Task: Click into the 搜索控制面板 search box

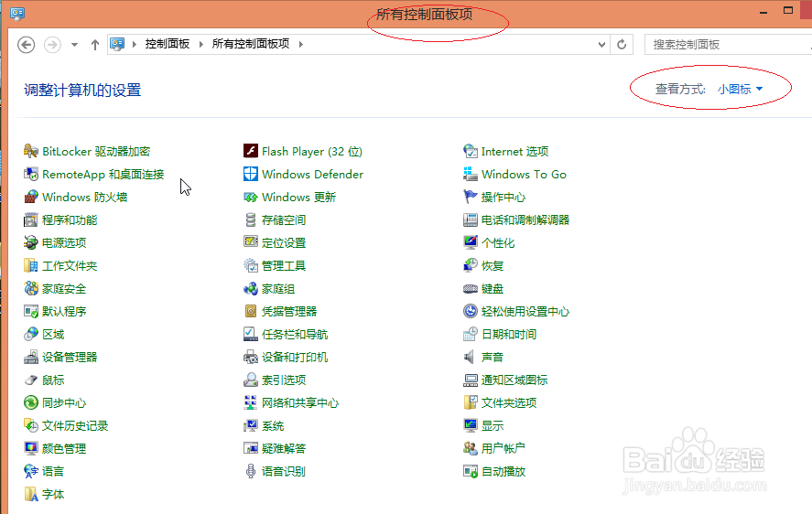Action: (728, 45)
